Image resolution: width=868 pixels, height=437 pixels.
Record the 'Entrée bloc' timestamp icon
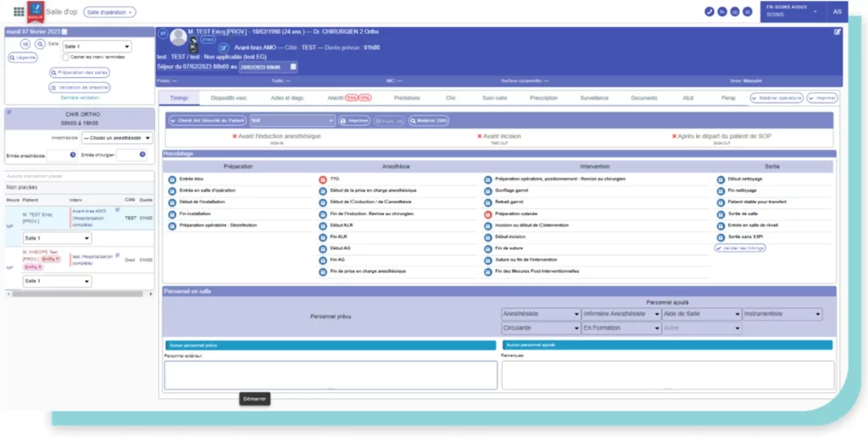(x=172, y=180)
